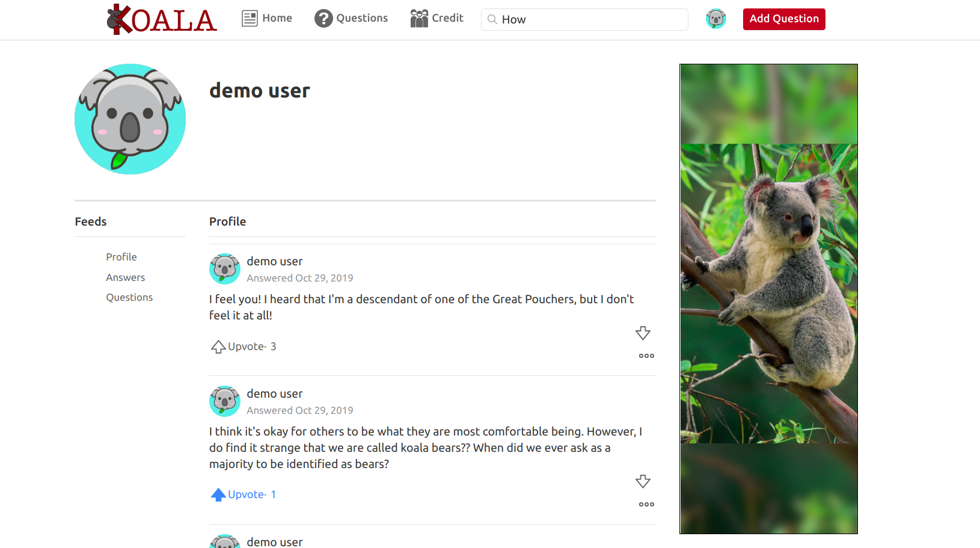
Task: Open more options for koala bears answer
Action: tap(646, 505)
